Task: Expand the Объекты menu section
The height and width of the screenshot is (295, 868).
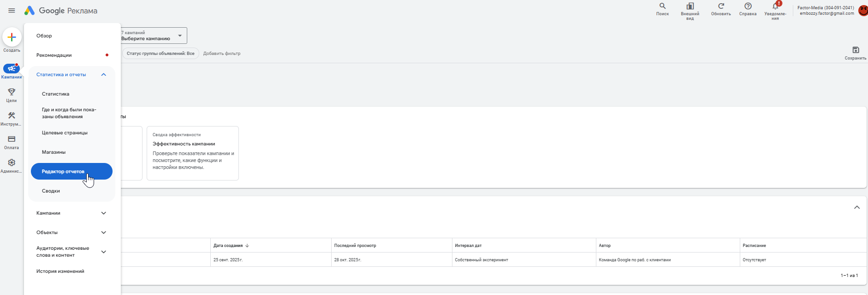Action: [104, 233]
